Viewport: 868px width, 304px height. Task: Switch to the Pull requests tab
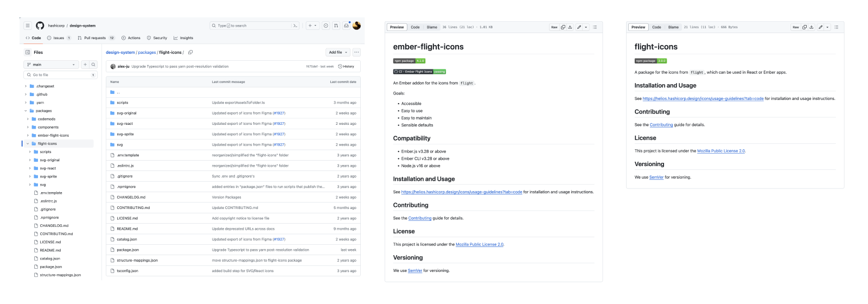point(96,38)
